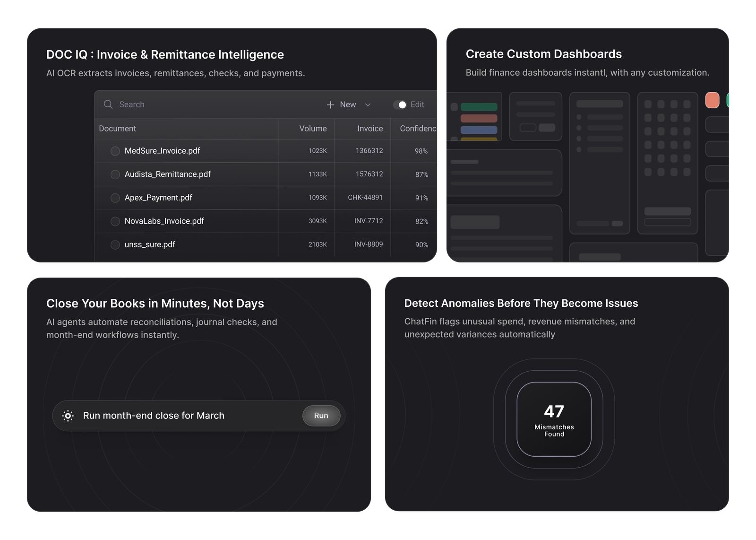Select the Apex_Payment.pdf radio button
Viewport: 756px width, 540px height.
coord(115,198)
